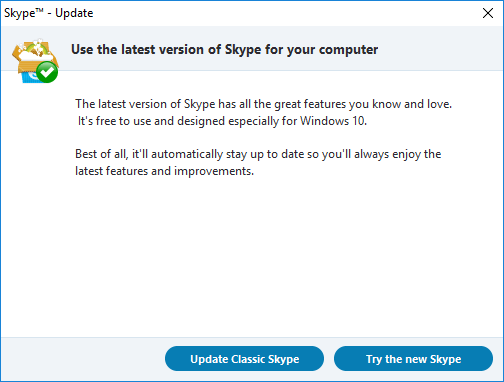Click the Skype™ - Update title text
504x382 pixels.
tap(49, 13)
